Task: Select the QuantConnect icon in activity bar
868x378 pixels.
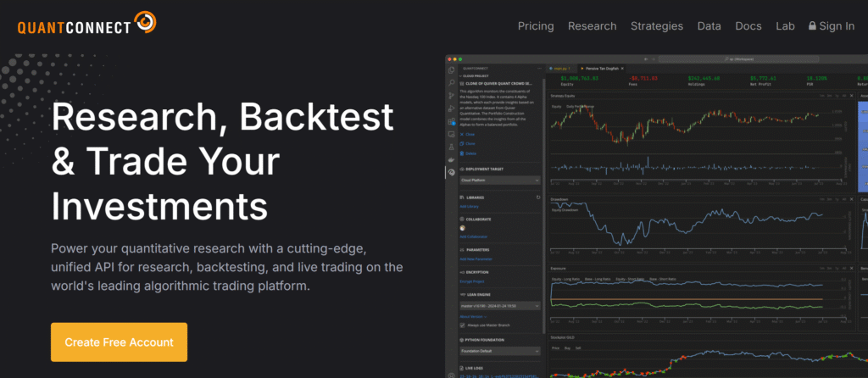Action: point(451,172)
